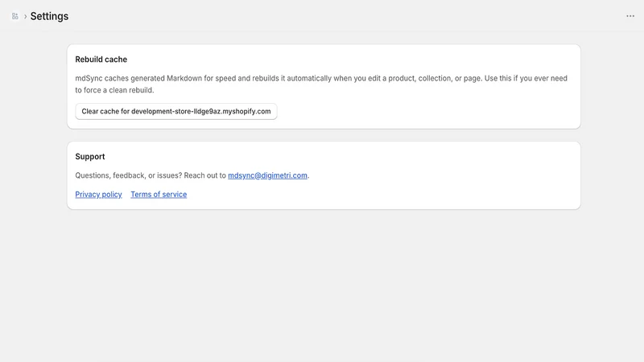The width and height of the screenshot is (644, 362).
Task: Open the Terms of service link
Action: pyautogui.click(x=159, y=195)
